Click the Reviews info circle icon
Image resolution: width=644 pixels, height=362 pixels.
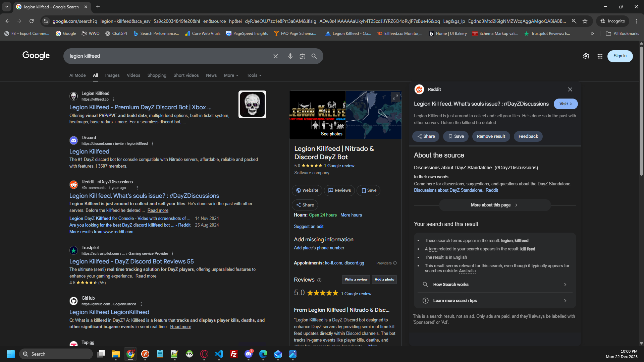tap(319, 280)
